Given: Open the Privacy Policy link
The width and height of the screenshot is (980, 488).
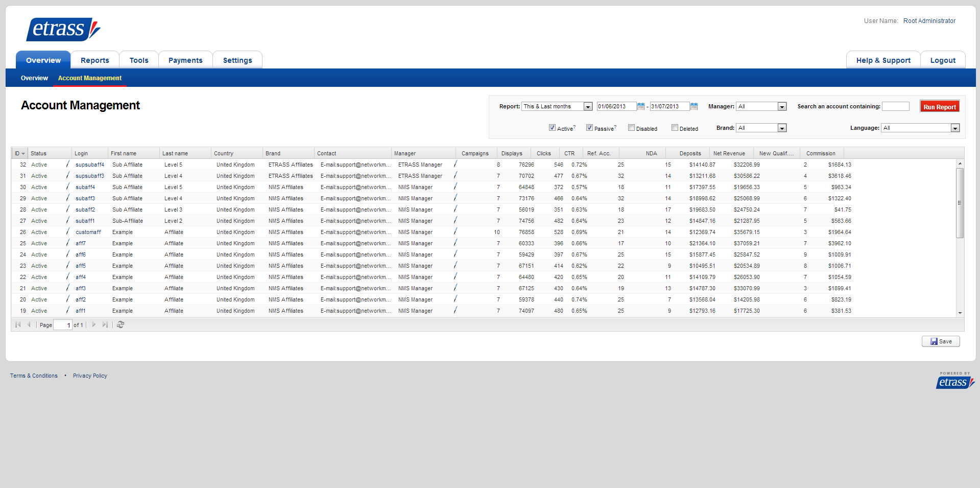Looking at the screenshot, I should 90,376.
